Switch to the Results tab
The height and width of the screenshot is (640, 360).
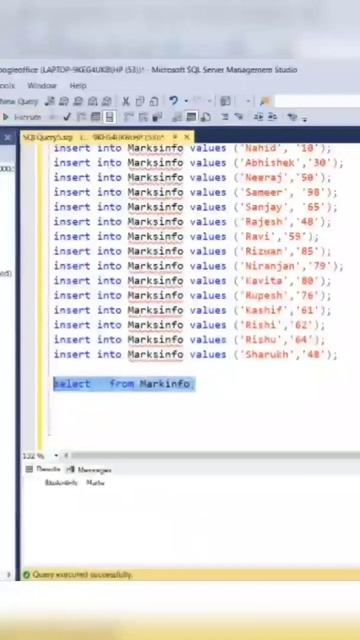(44, 469)
